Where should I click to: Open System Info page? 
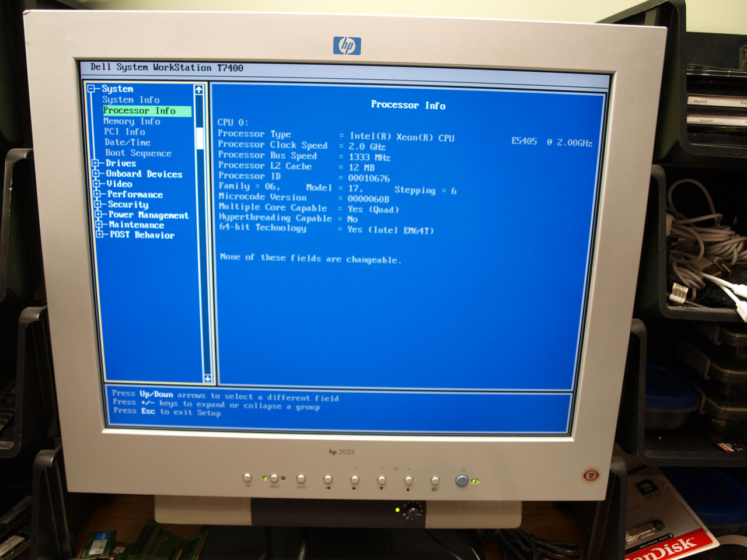click(x=131, y=100)
